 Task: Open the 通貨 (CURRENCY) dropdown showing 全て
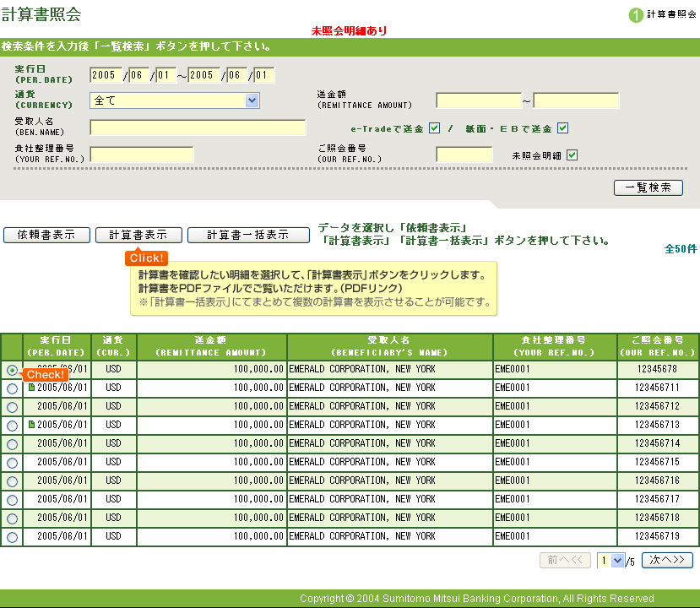175,100
